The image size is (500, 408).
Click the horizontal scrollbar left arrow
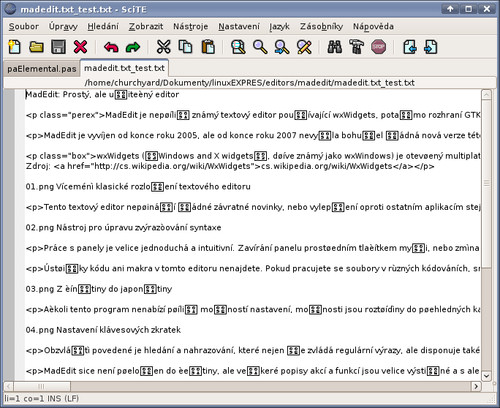[8, 386]
